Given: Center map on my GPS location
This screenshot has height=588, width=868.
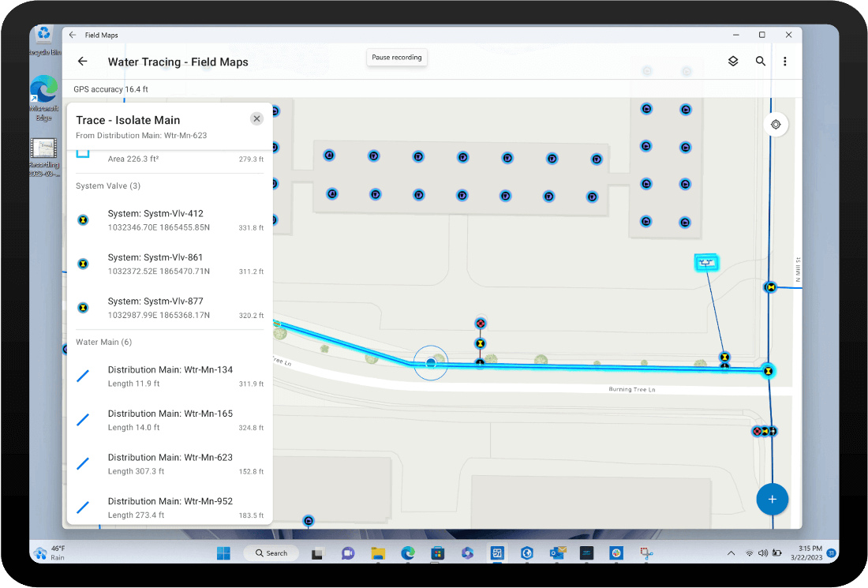Looking at the screenshot, I should click(x=776, y=125).
